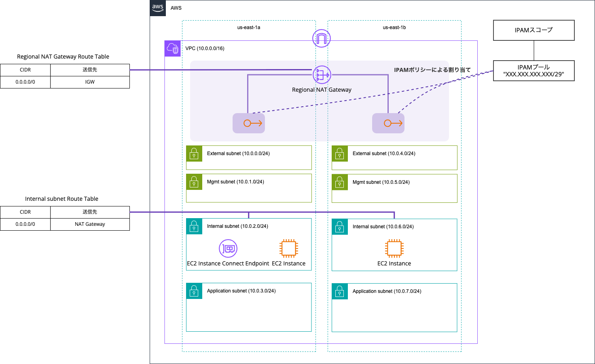The width and height of the screenshot is (595, 364).
Task: Select the Regional NAT Gateway icon
Action: point(322,75)
